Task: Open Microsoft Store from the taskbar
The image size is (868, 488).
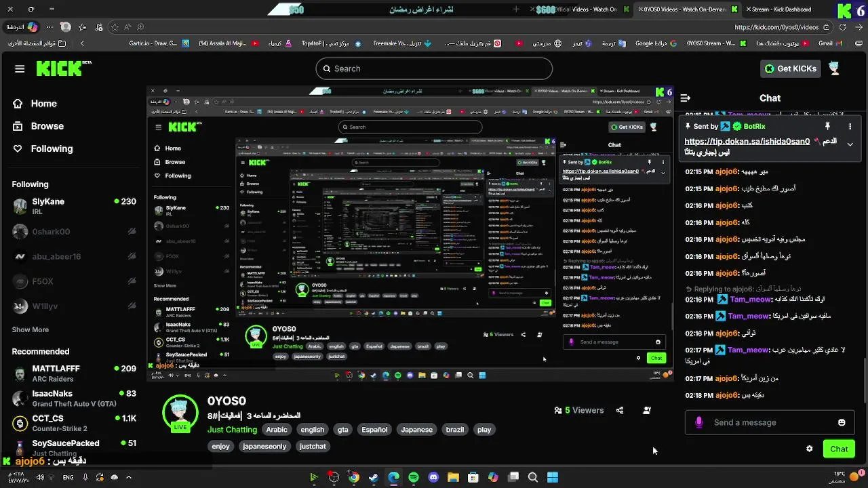Action: [473, 477]
